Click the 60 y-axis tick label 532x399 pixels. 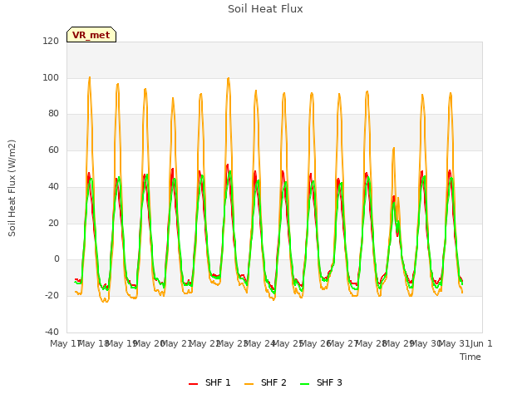click(53, 150)
